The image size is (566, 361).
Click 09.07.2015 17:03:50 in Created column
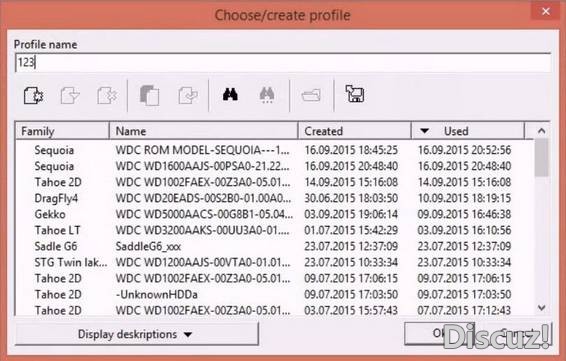click(x=351, y=294)
